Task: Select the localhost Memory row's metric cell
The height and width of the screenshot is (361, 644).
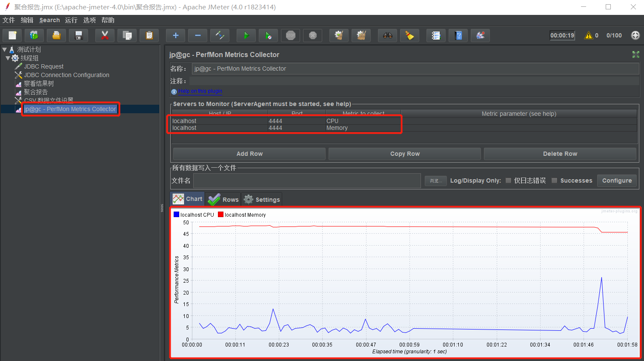Action: [363, 128]
